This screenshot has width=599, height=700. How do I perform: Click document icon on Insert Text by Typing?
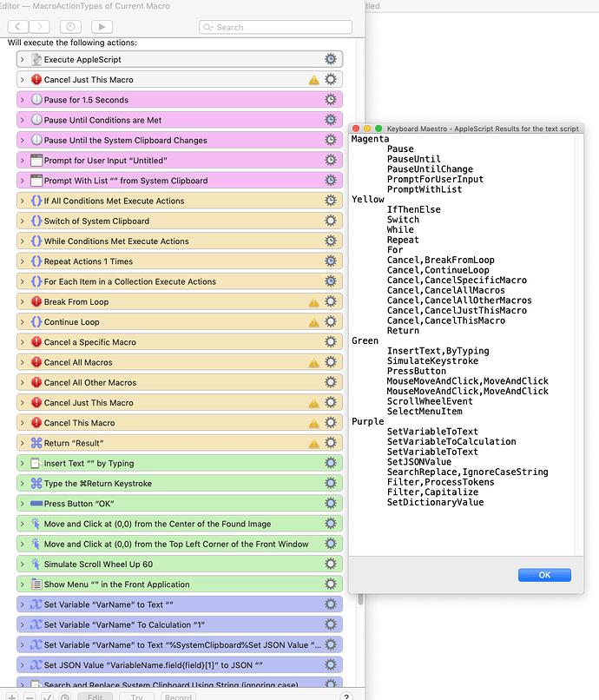(36, 463)
